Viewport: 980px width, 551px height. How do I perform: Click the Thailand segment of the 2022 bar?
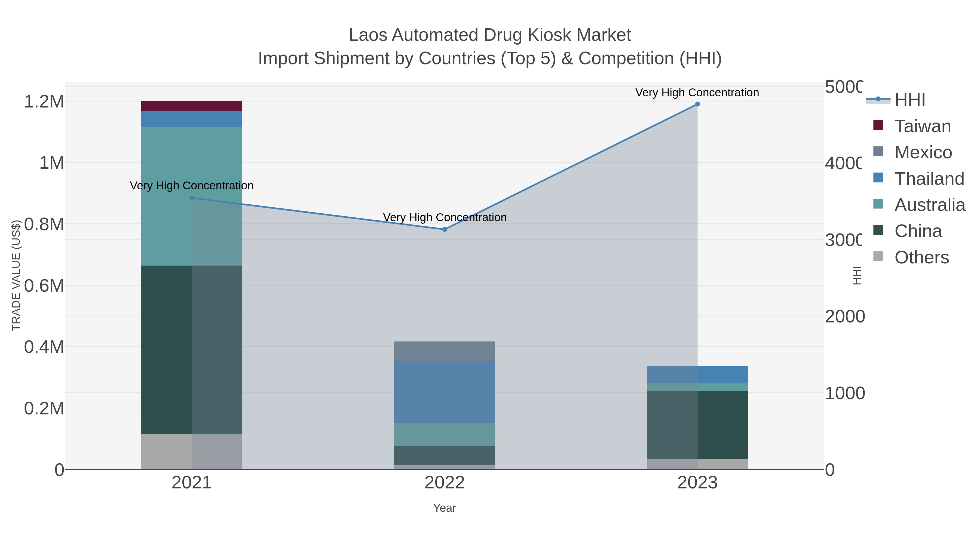click(x=445, y=392)
